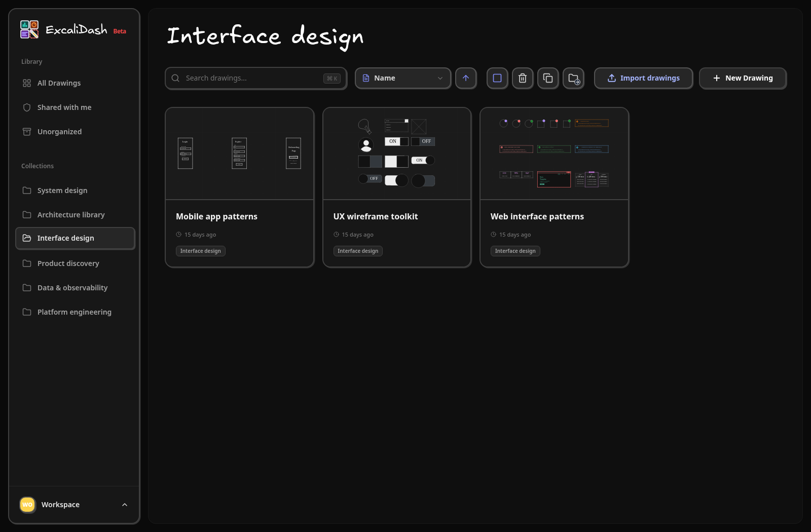The width and height of the screenshot is (811, 532).
Task: Open Mobile app patterns thumbnail
Action: pyautogui.click(x=240, y=154)
